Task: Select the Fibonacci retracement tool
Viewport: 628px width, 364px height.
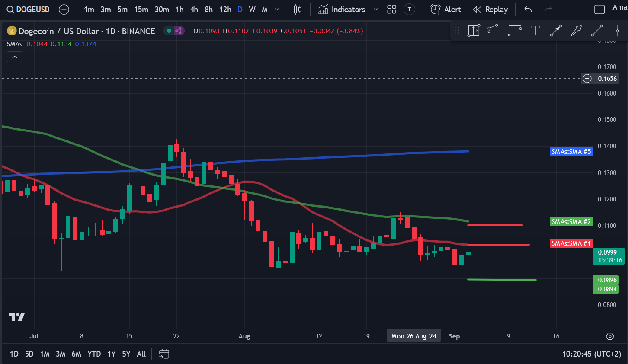Action: tap(515, 30)
